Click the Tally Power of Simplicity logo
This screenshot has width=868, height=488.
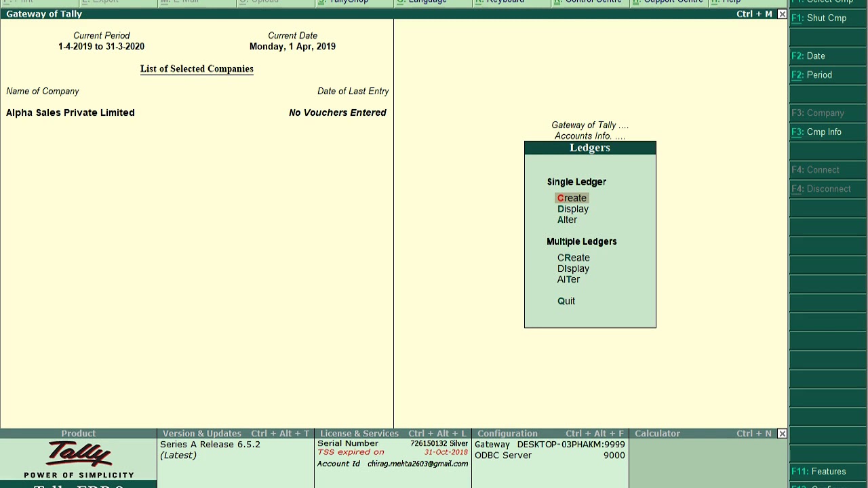pos(79,460)
